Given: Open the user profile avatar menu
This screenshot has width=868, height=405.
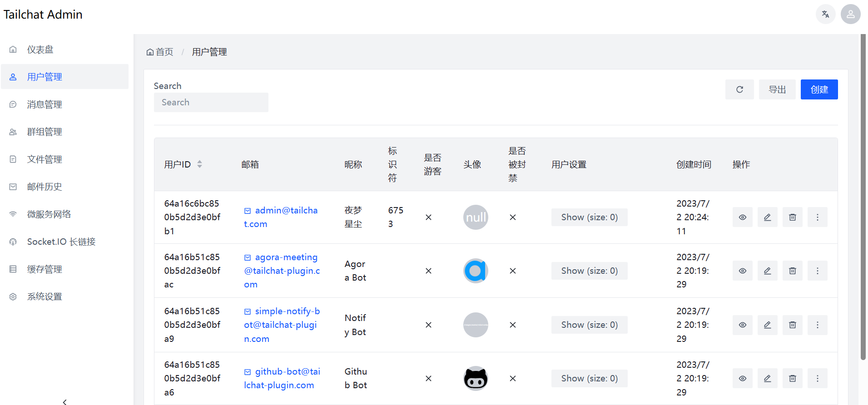Looking at the screenshot, I should [850, 15].
